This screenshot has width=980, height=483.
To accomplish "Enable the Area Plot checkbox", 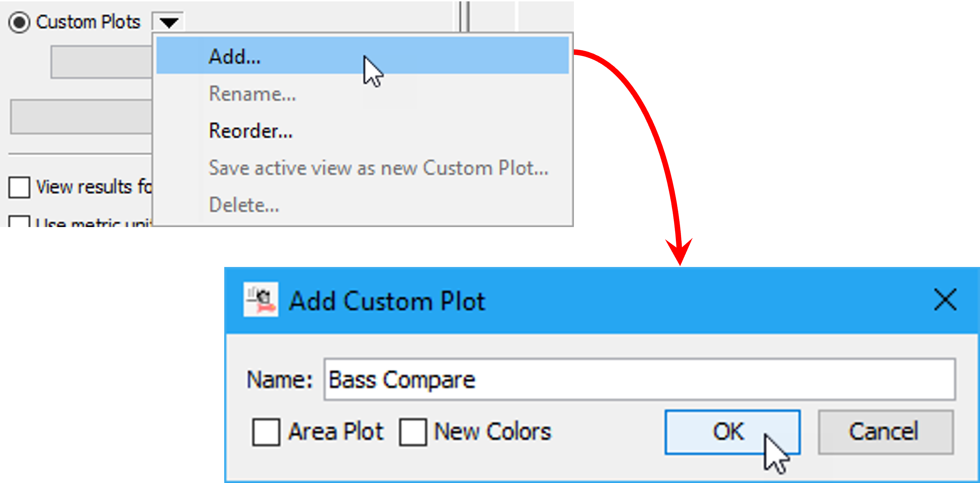I will (266, 432).
